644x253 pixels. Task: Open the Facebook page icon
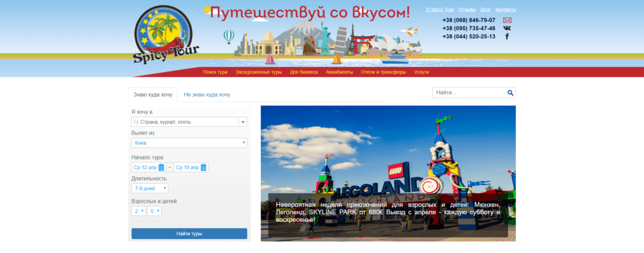tap(507, 36)
